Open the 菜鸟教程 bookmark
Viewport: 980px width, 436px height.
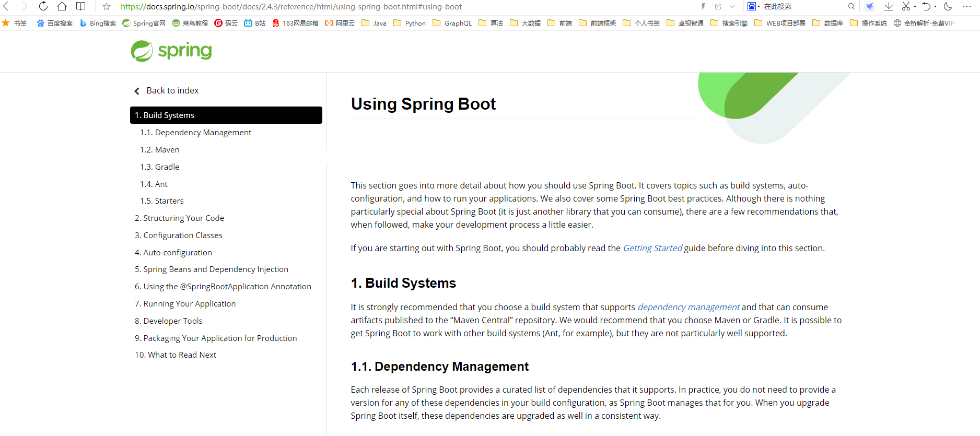coord(190,23)
